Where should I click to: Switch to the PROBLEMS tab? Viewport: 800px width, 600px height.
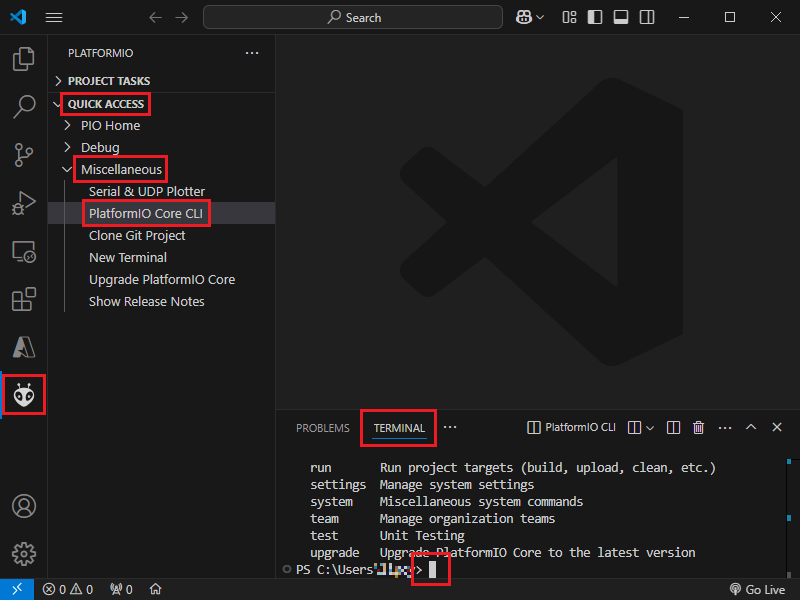322,428
